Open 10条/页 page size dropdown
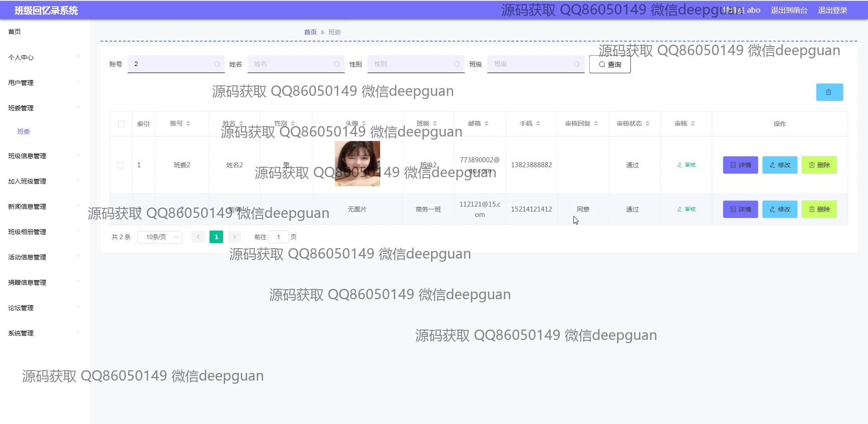 click(x=159, y=237)
